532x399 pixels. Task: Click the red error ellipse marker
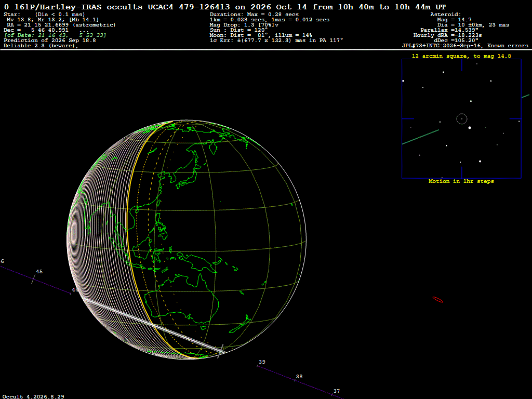tap(437, 300)
